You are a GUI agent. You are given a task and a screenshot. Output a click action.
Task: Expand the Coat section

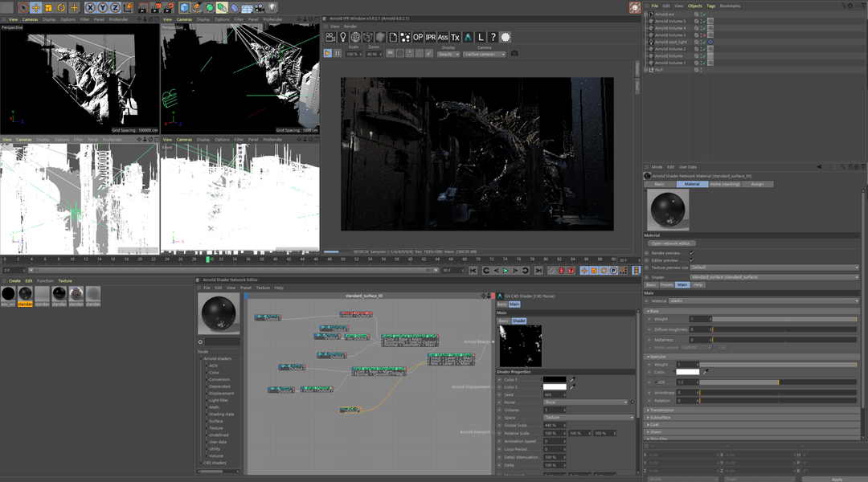(x=653, y=424)
